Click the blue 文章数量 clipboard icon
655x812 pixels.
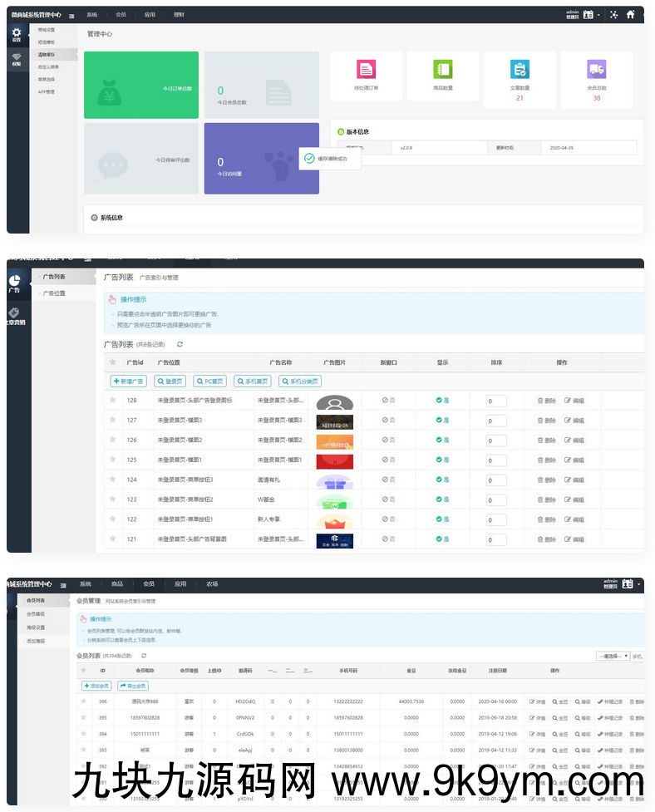(x=520, y=69)
